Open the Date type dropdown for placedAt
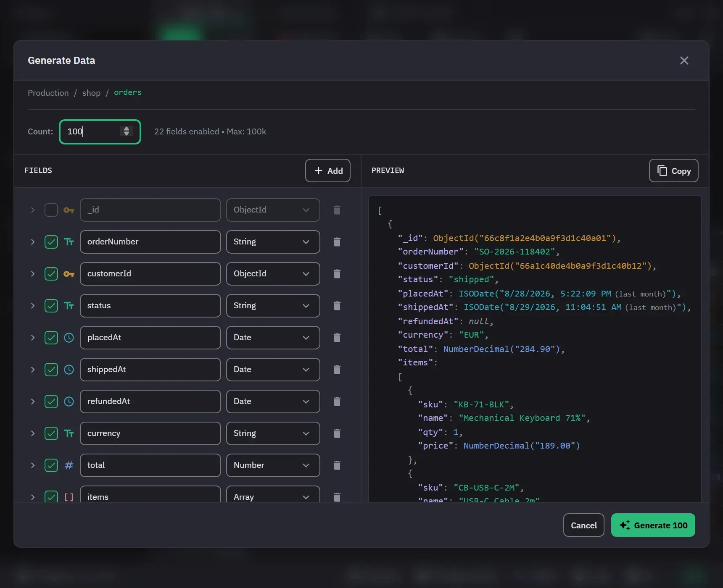723x588 pixels. pos(273,338)
